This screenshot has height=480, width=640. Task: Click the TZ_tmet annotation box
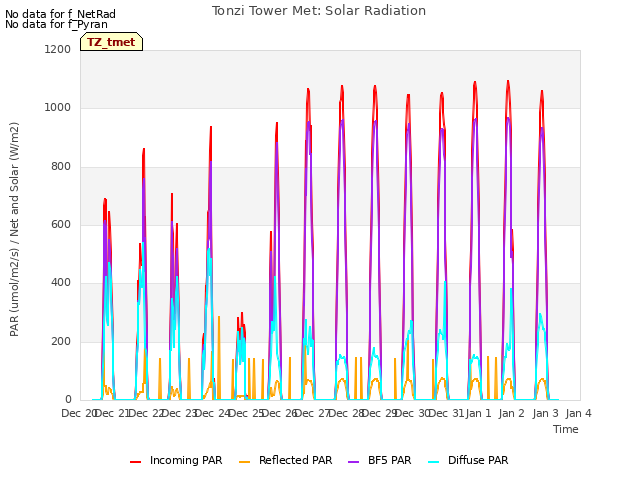pos(111,42)
